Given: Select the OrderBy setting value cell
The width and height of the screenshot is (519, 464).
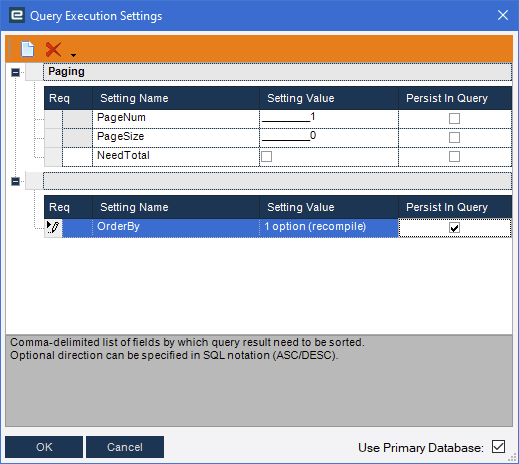Looking at the screenshot, I should pos(329,228).
